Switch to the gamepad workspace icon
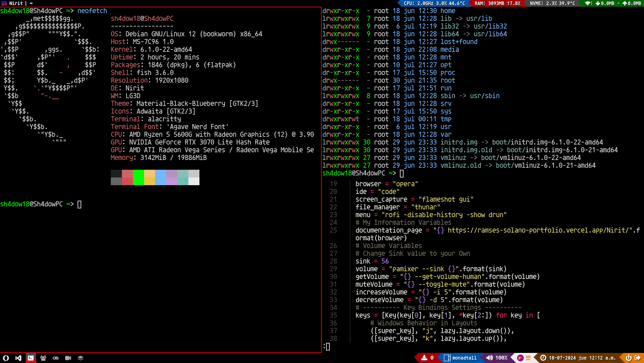 point(55,358)
